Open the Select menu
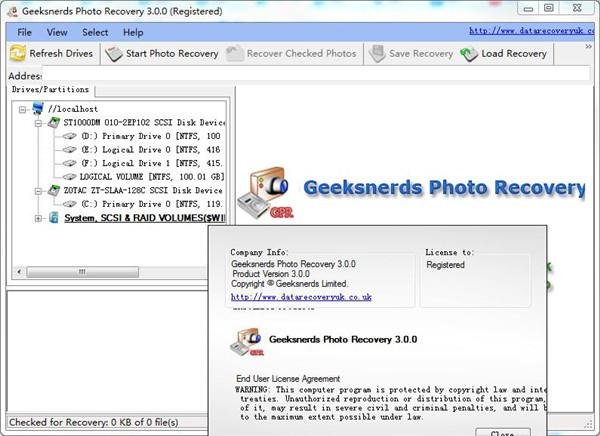 pos(95,32)
